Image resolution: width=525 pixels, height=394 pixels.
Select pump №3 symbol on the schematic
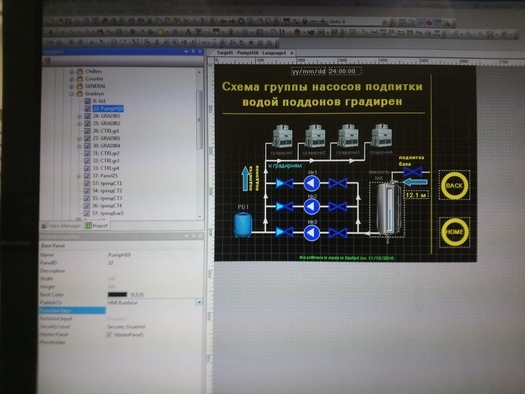click(x=312, y=232)
